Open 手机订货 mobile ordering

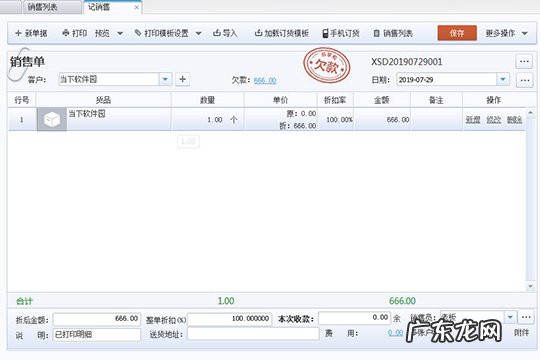[x=341, y=33]
